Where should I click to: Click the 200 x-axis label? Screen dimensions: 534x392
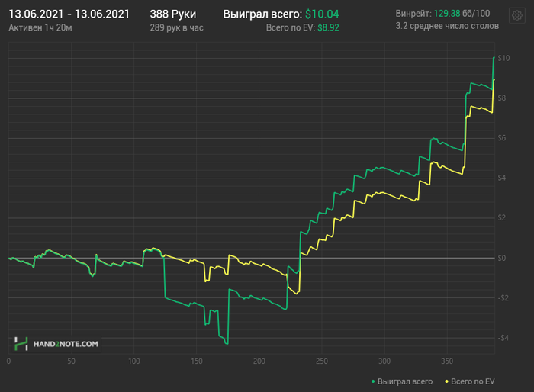259,361
